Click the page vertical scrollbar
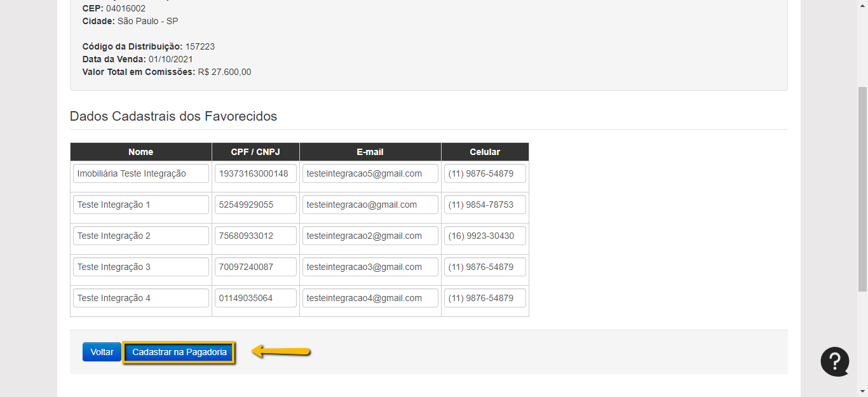868x397 pixels. [x=862, y=191]
